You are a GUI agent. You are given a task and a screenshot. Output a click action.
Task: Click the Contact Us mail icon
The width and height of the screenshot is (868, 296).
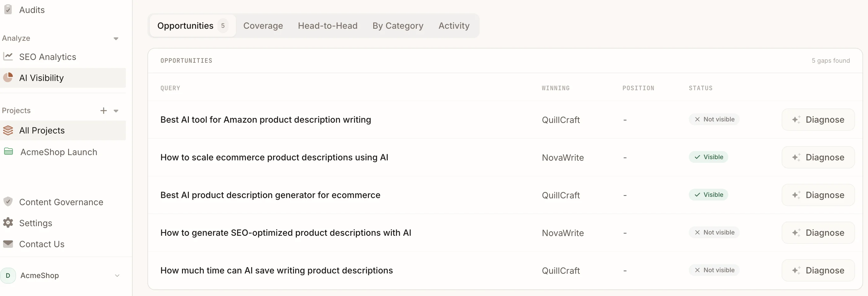click(8, 244)
